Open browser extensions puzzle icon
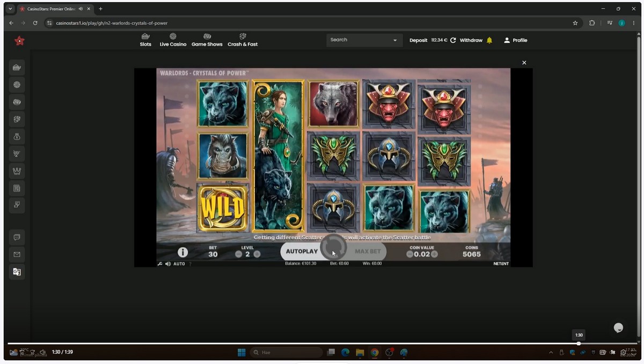 592,23
